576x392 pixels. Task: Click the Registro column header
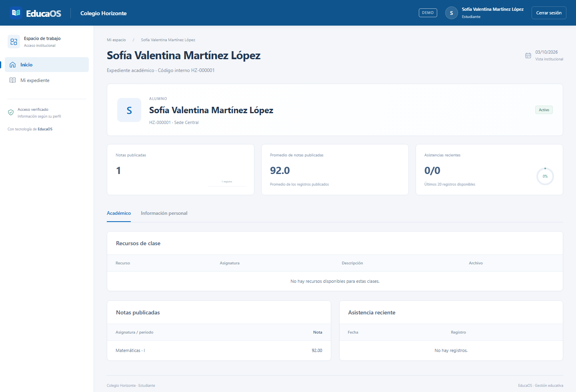point(458,332)
